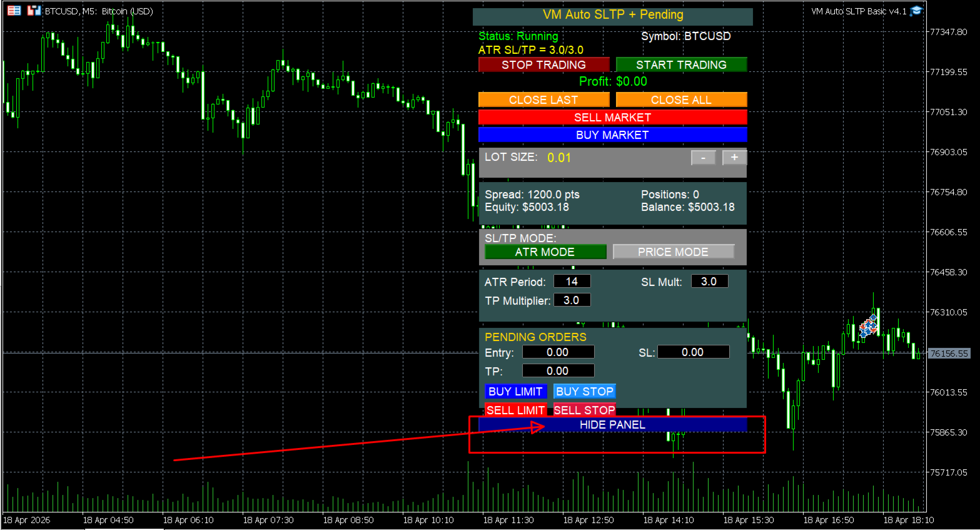This screenshot has width=980, height=530.
Task: Place a BUY STOP pending order
Action: 585,391
